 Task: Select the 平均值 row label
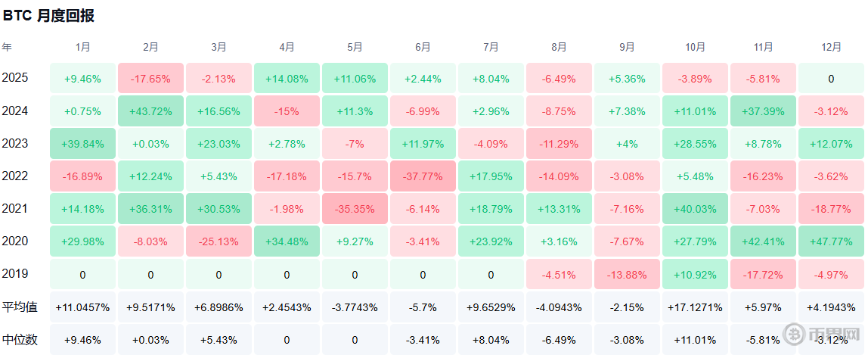coord(20,307)
